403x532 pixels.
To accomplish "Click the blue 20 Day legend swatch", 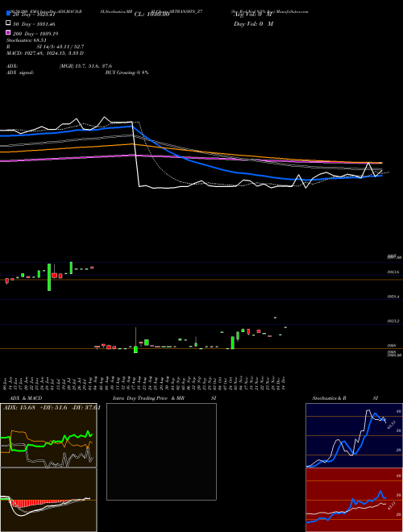I will 9,14.
